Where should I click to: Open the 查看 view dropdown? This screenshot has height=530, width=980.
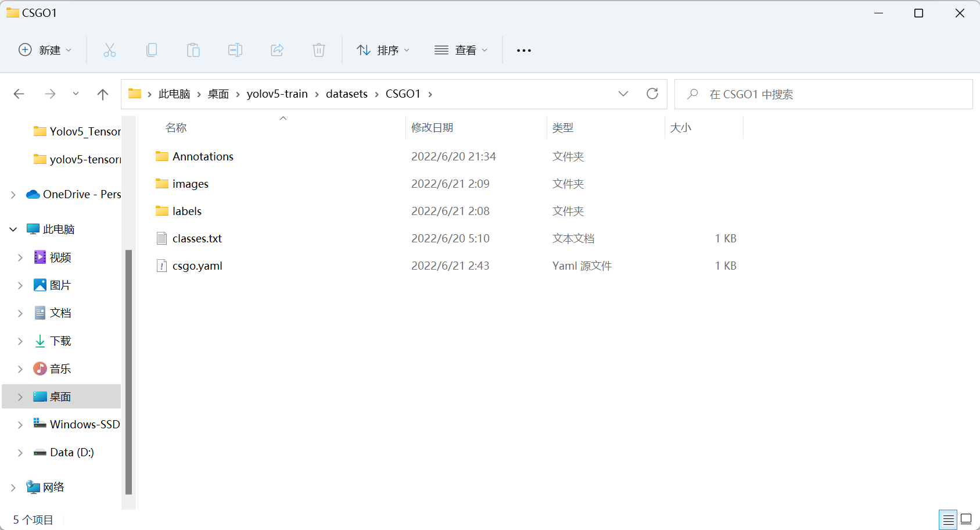[461, 50]
